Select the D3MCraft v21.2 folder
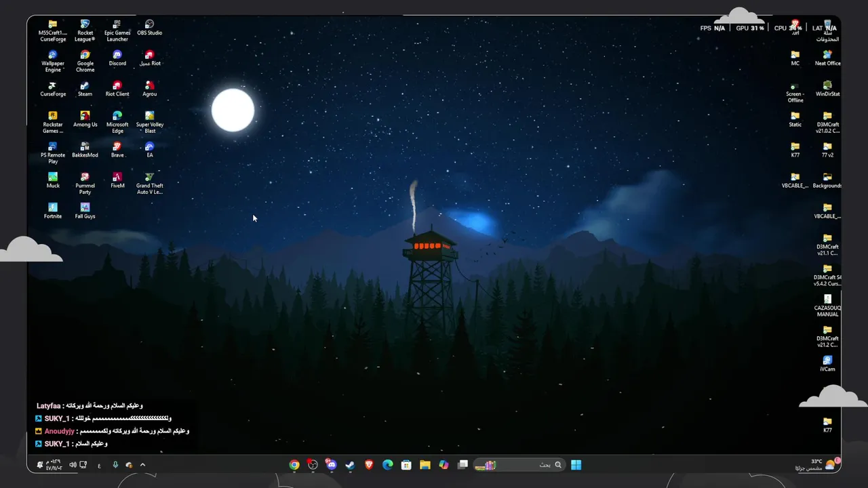868x488 pixels. click(x=827, y=336)
